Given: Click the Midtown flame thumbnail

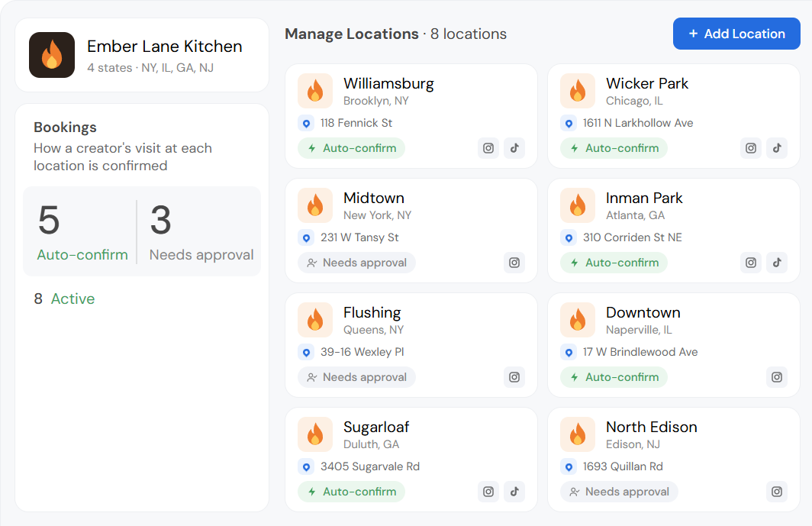Looking at the screenshot, I should point(315,205).
